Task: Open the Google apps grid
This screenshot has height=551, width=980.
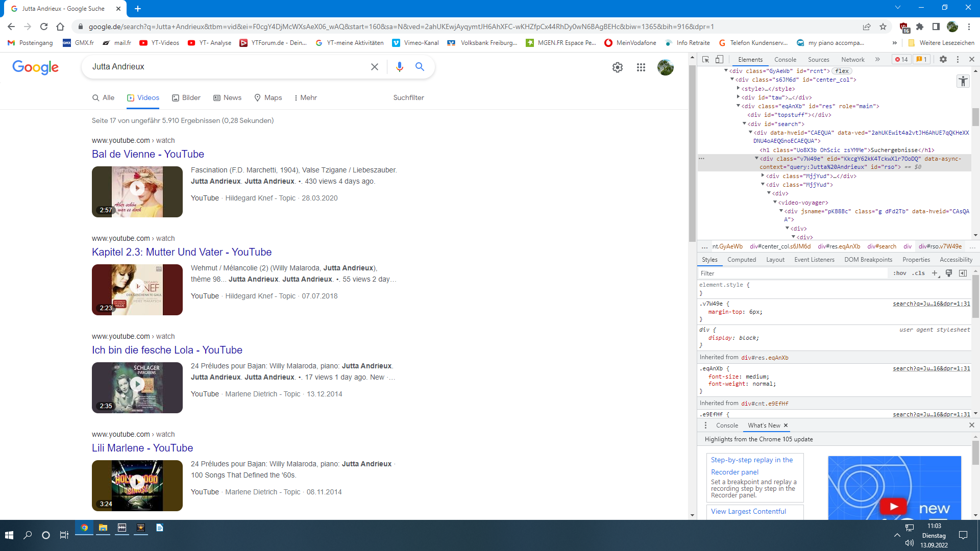Action: pos(641,67)
